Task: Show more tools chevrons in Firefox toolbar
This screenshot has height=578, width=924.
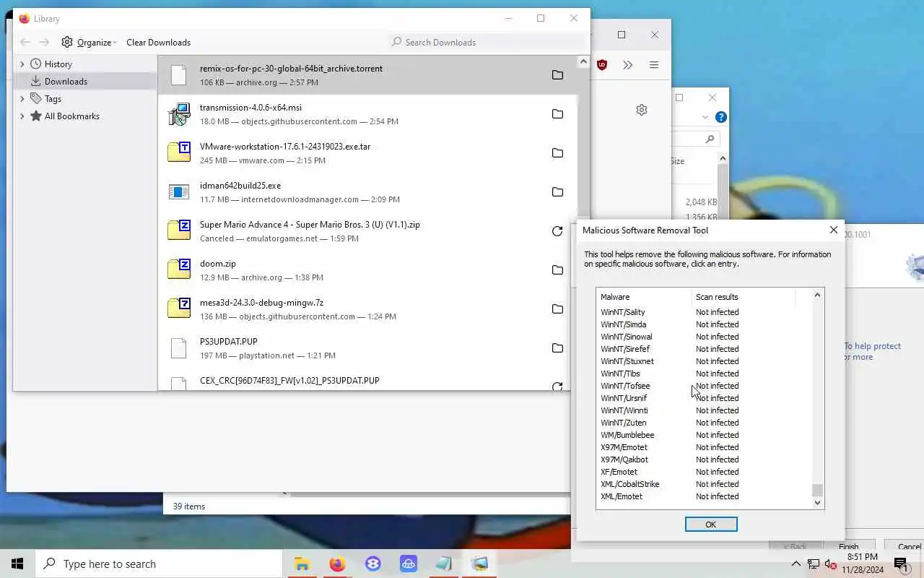Action: (627, 65)
